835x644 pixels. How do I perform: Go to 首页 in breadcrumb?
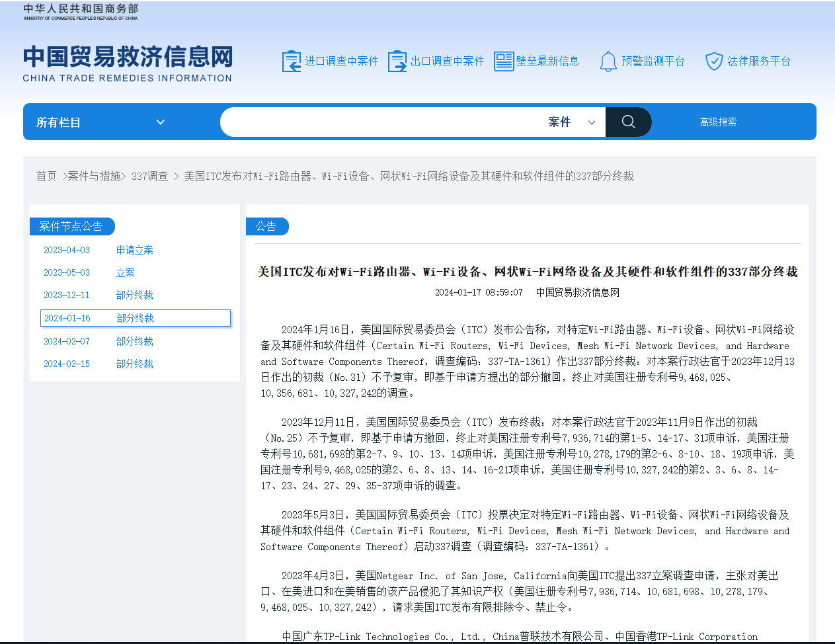pyautogui.click(x=46, y=176)
